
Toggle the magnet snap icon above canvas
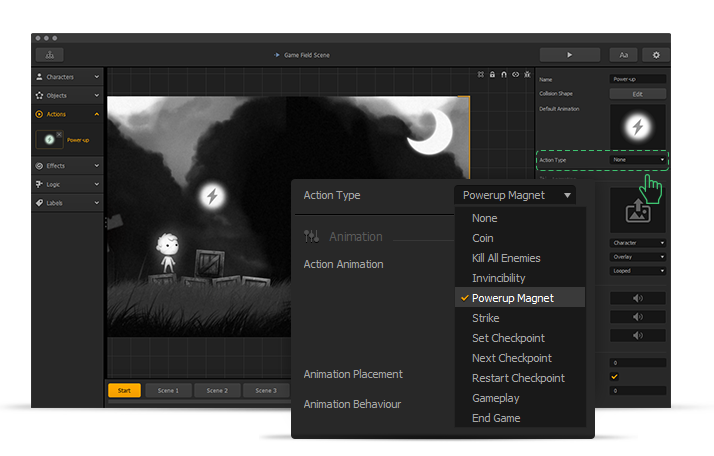pyautogui.click(x=504, y=74)
